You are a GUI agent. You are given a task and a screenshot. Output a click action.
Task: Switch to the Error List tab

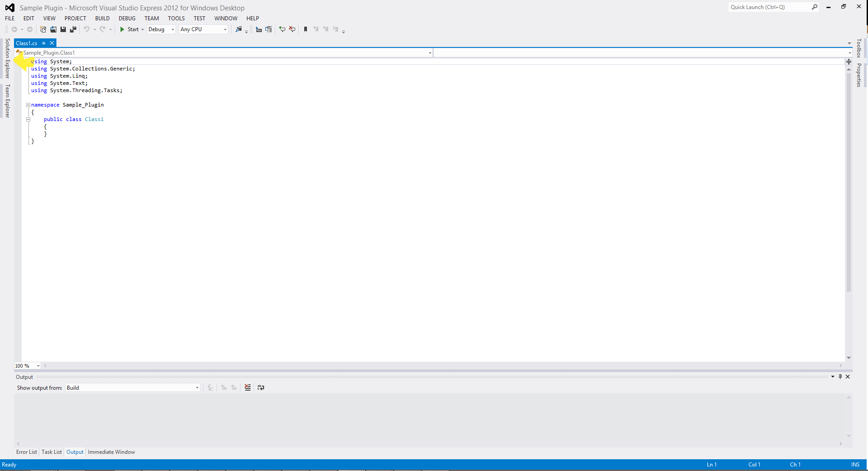point(27,452)
